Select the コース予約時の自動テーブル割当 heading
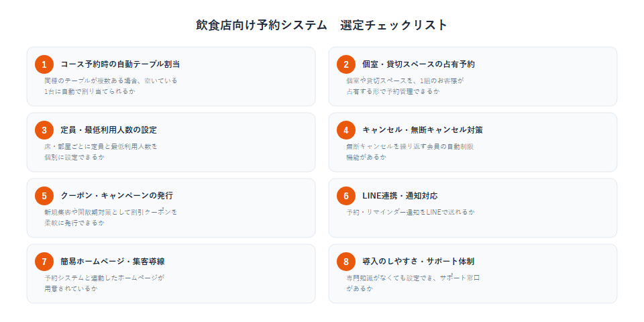The height and width of the screenshot is (322, 644). [x=120, y=64]
